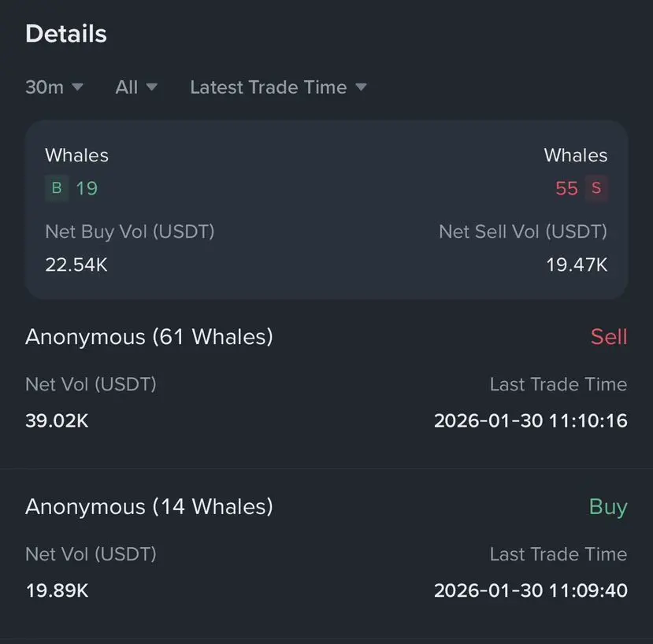Click the 22.54K net buy volume value
This screenshot has width=653, height=644.
(76, 265)
